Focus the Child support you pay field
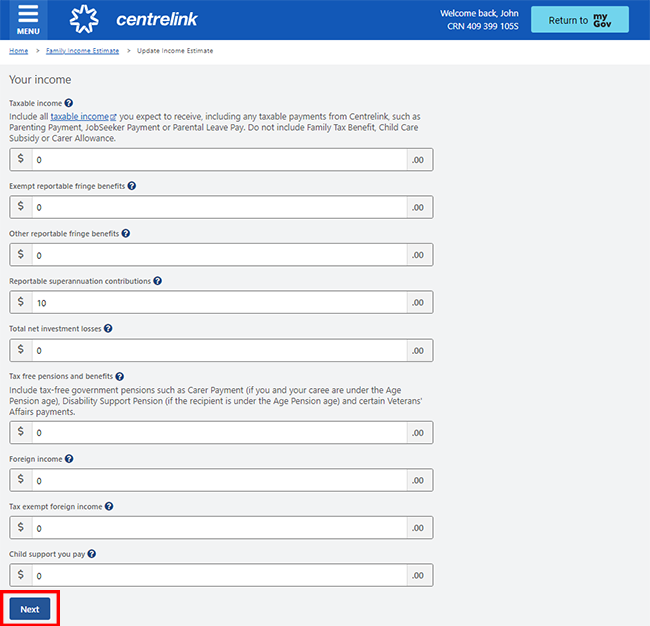This screenshot has height=626, width=650. [x=220, y=575]
